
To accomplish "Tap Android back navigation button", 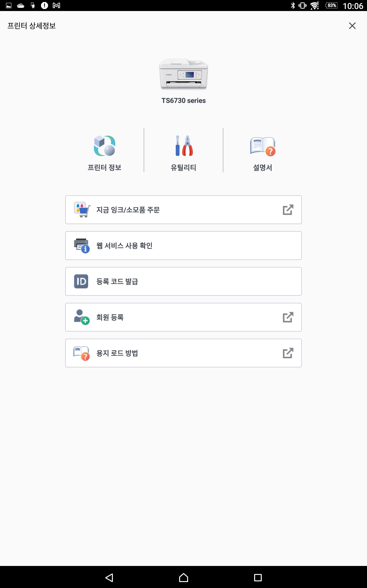I will 109,578.
